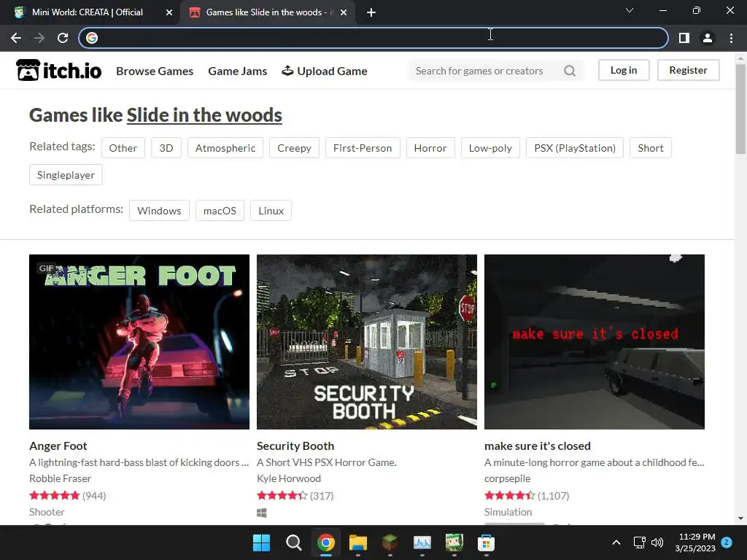Open corpsepile creator page

pos(508,478)
